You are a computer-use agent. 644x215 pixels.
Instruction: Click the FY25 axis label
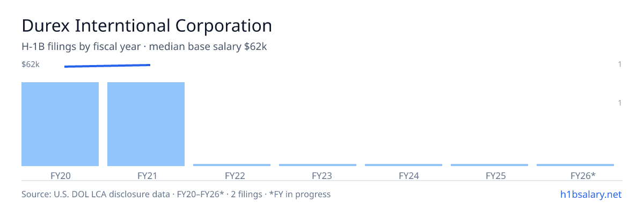(489, 175)
